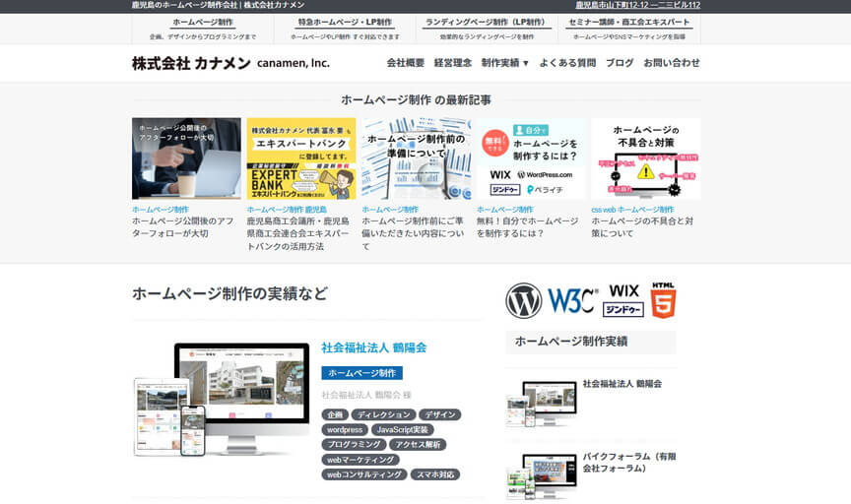Screen dimensions: 851x504
Task: Click the W3C logo icon
Action: (x=572, y=300)
